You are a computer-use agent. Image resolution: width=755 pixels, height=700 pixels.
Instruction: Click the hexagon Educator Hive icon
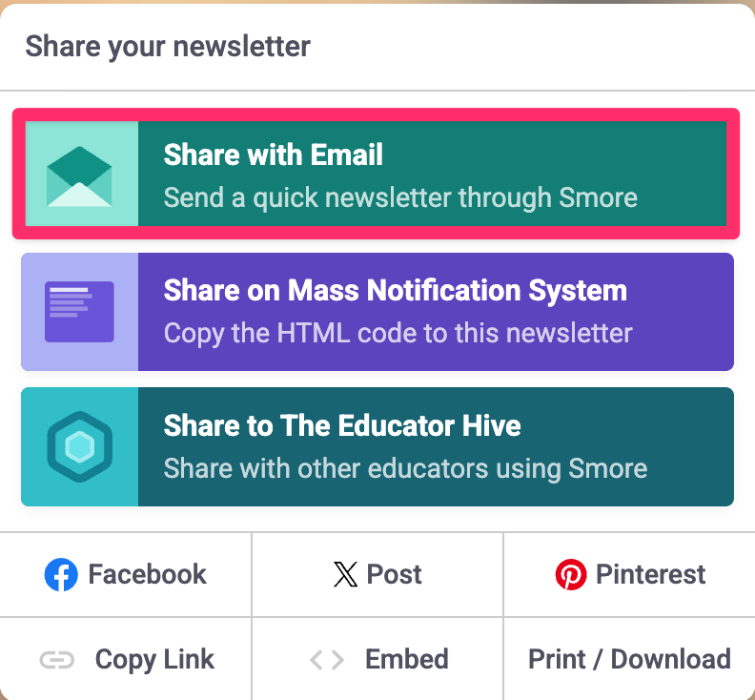(x=79, y=446)
